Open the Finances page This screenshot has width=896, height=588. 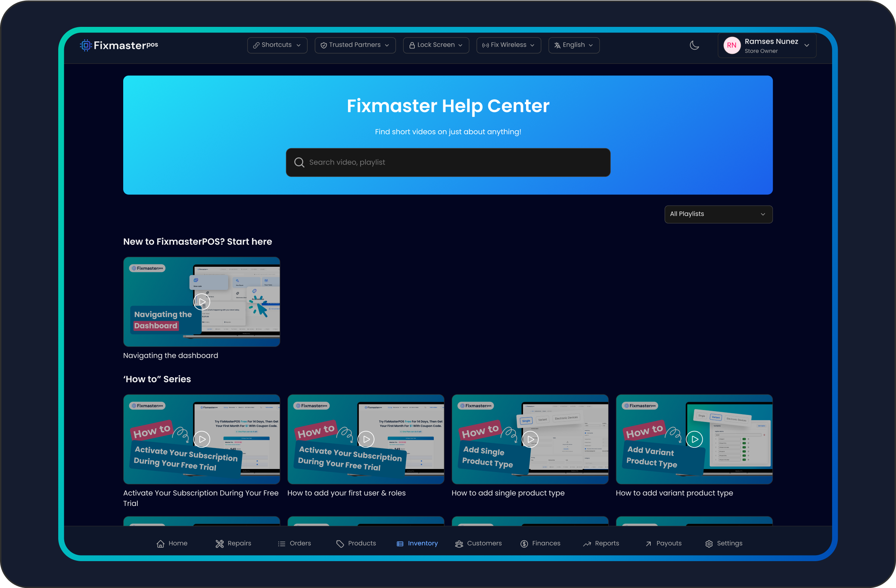click(540, 543)
